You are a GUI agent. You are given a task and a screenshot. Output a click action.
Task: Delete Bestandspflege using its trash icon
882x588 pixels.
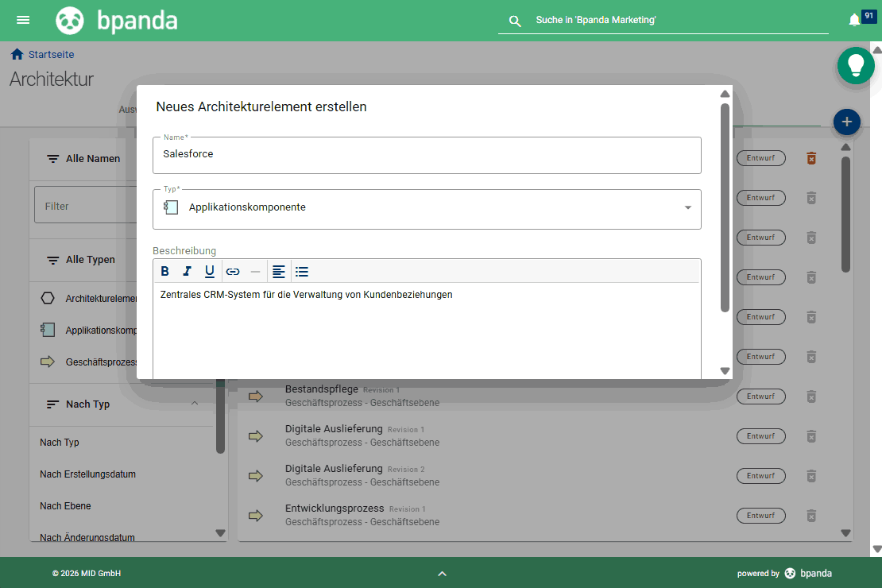click(811, 396)
